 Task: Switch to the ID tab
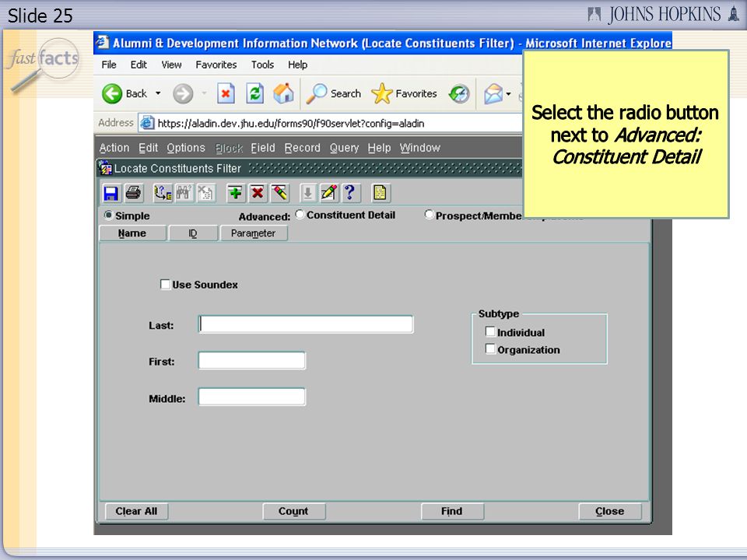click(x=193, y=233)
